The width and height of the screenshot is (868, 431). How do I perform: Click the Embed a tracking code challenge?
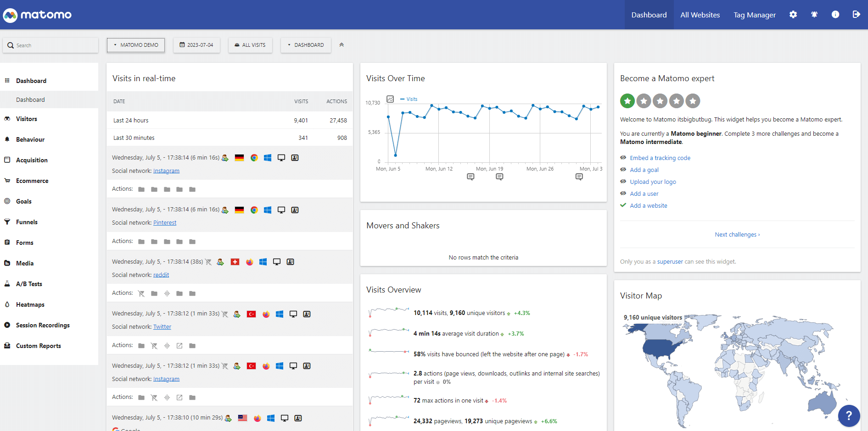pyautogui.click(x=660, y=158)
